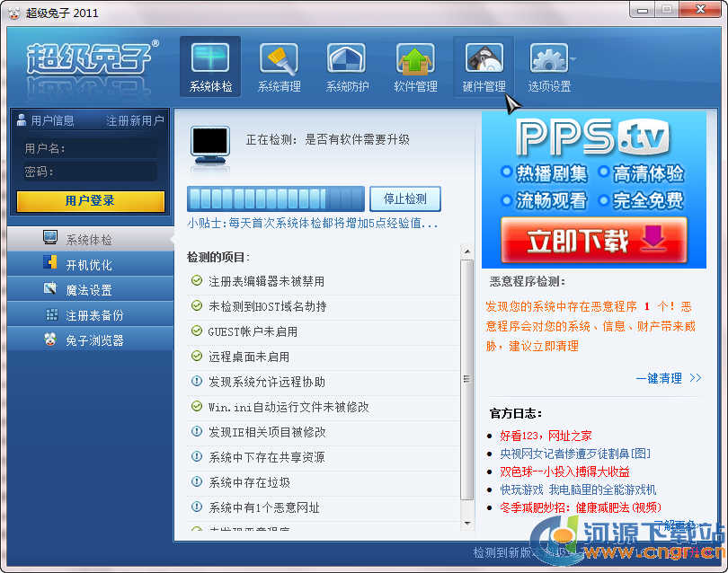Click the rabbit title bar icon
Viewport: 728px width, 573px height.
[x=14, y=13]
